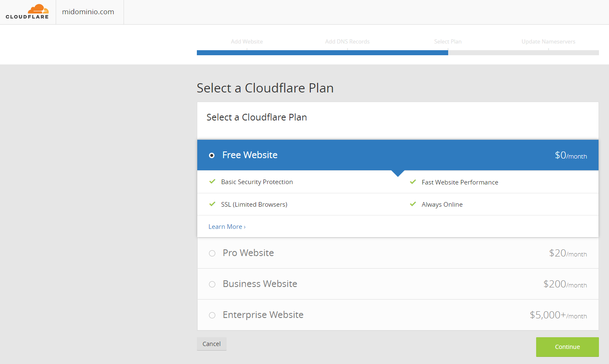Screen dimensions: 609x364
Task: Switch to the midominio.com tab
Action: tap(89, 12)
